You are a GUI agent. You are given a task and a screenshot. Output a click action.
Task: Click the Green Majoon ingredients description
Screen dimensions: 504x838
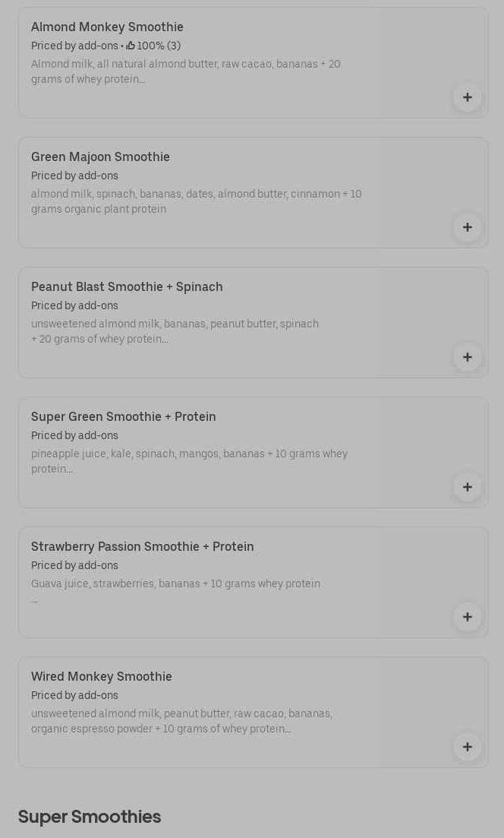tap(196, 201)
